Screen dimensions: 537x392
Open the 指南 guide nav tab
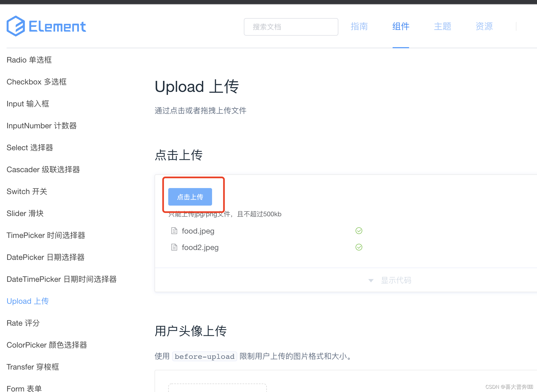[359, 27]
